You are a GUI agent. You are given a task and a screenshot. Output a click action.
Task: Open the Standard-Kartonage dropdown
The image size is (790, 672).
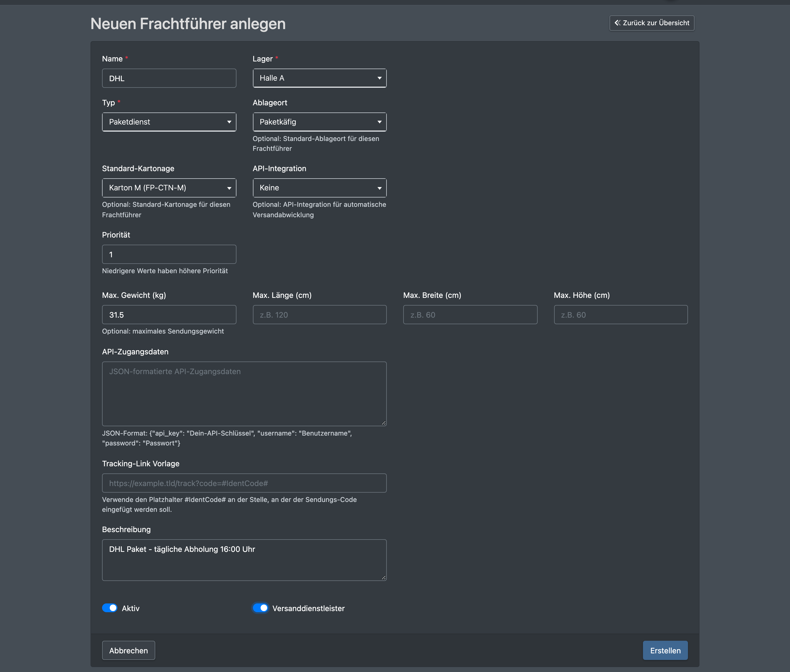tap(169, 188)
